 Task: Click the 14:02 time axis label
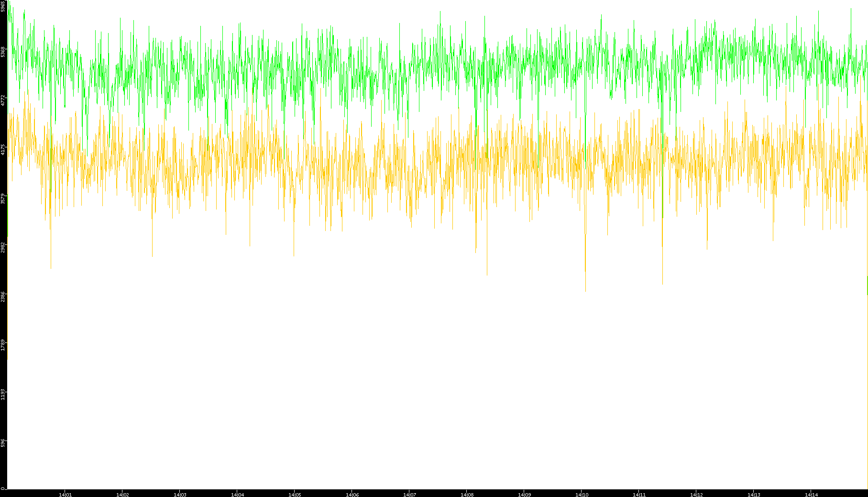pos(122,495)
